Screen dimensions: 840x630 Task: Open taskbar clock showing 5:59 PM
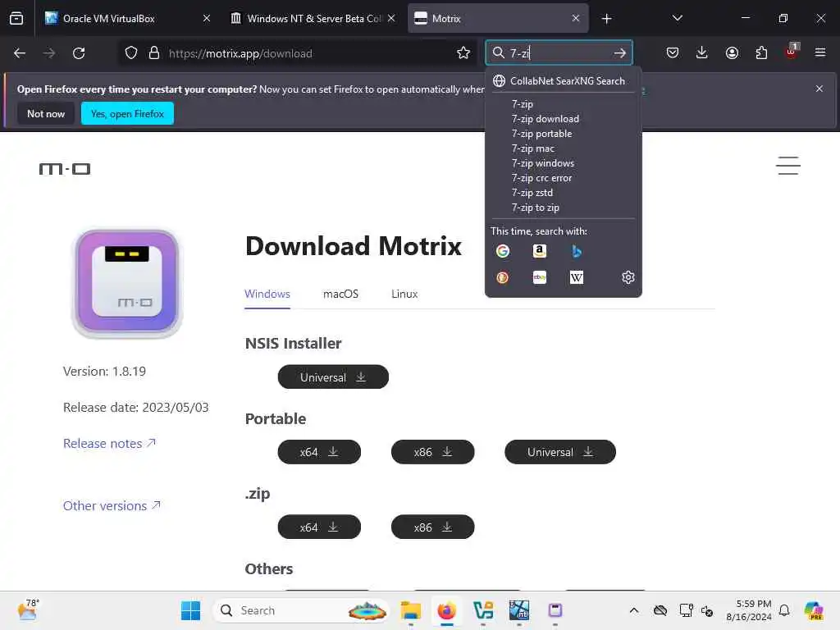point(749,610)
